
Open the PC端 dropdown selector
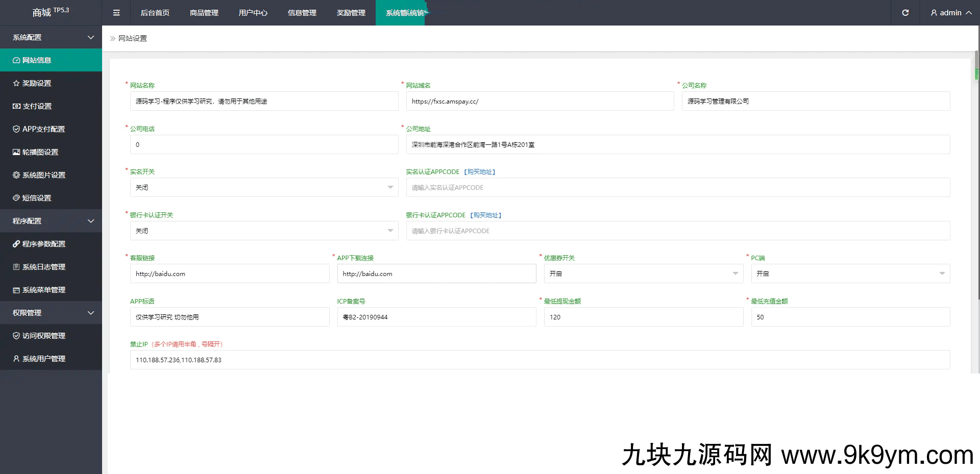850,273
